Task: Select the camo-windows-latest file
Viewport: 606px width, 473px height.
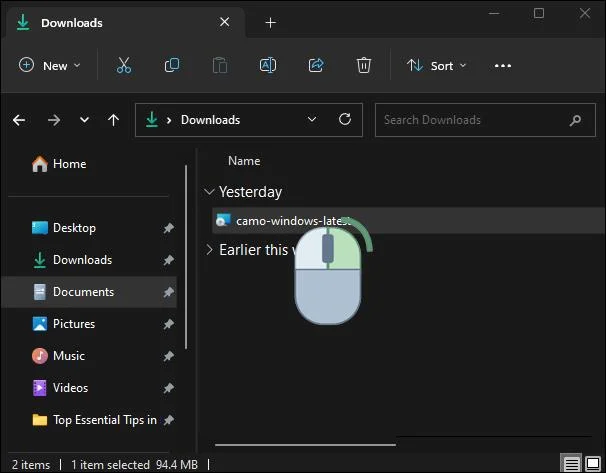Action: click(x=409, y=221)
